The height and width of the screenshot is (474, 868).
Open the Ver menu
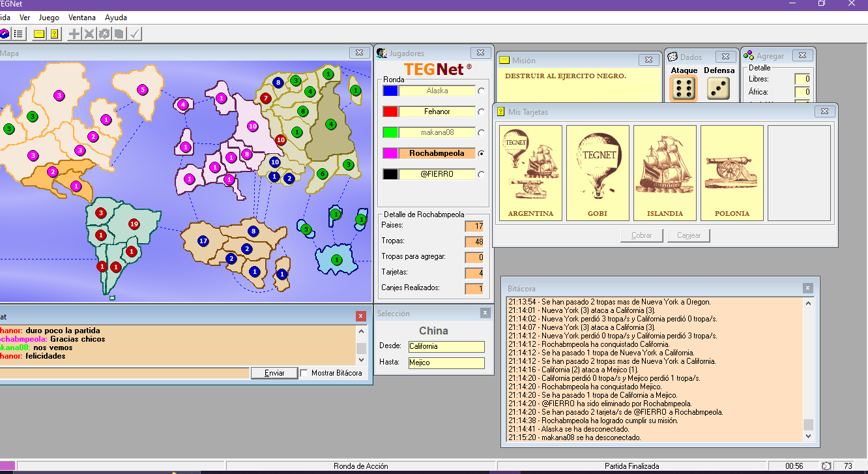tap(25, 18)
